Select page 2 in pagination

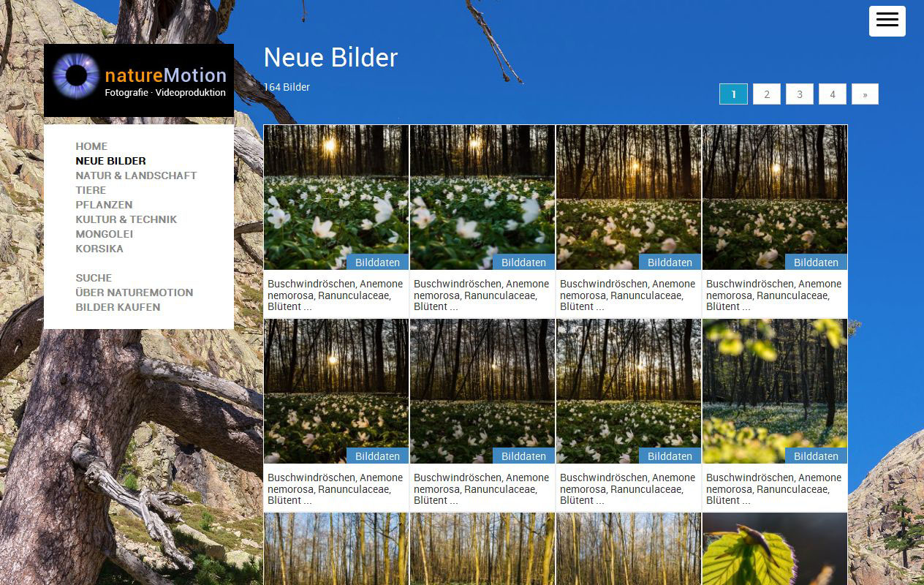(766, 94)
